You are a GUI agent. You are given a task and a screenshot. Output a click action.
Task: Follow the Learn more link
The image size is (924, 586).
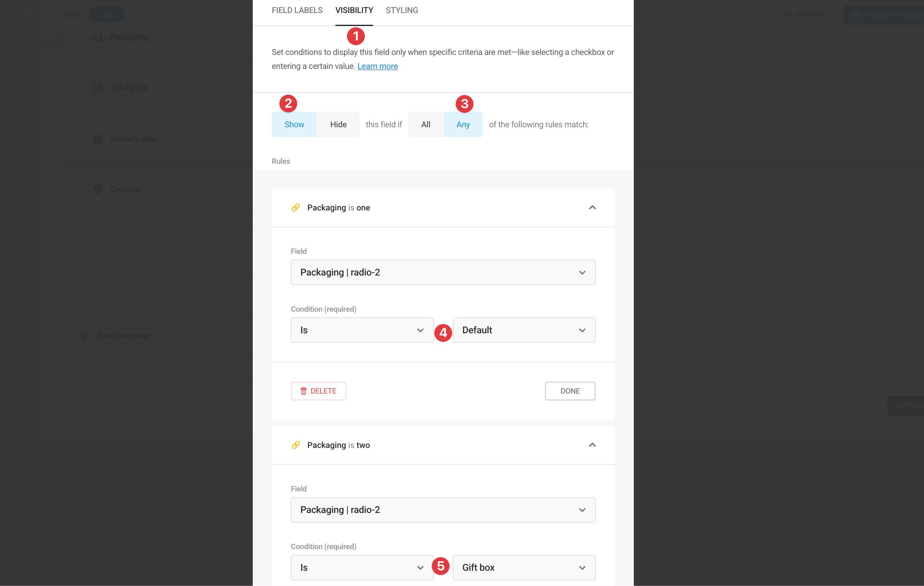pyautogui.click(x=377, y=66)
